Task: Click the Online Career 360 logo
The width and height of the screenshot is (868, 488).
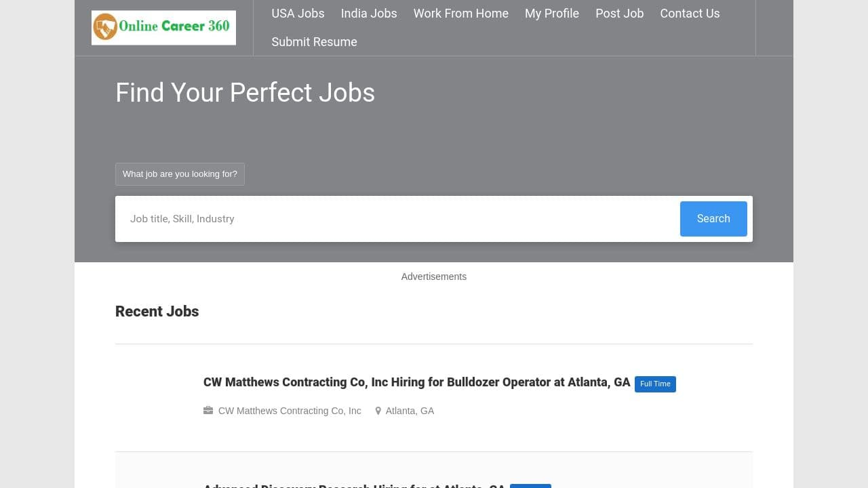Action: pos(163,28)
